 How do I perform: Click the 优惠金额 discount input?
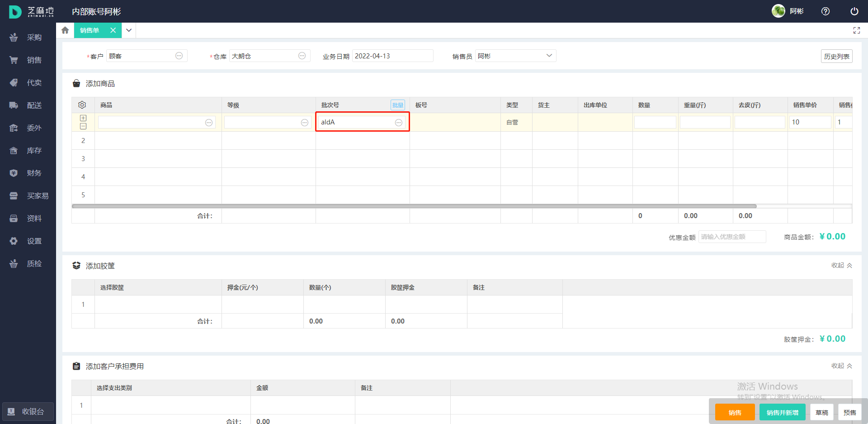point(732,237)
